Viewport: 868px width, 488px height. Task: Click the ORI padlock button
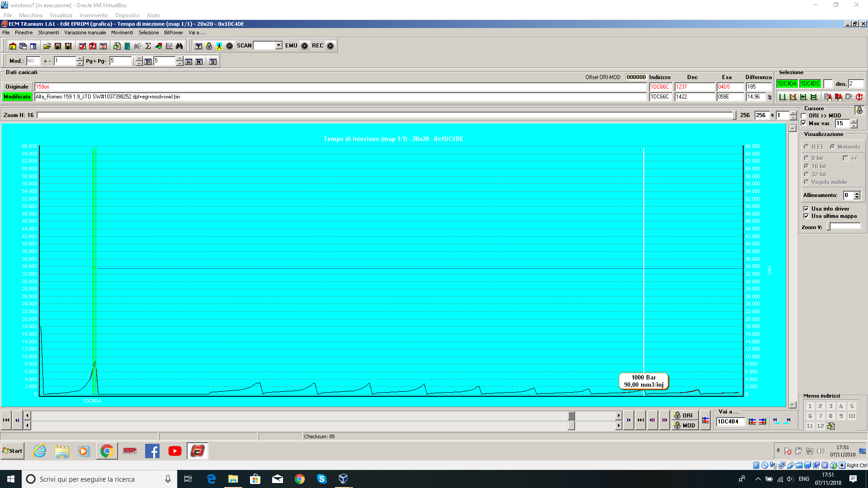click(x=684, y=415)
